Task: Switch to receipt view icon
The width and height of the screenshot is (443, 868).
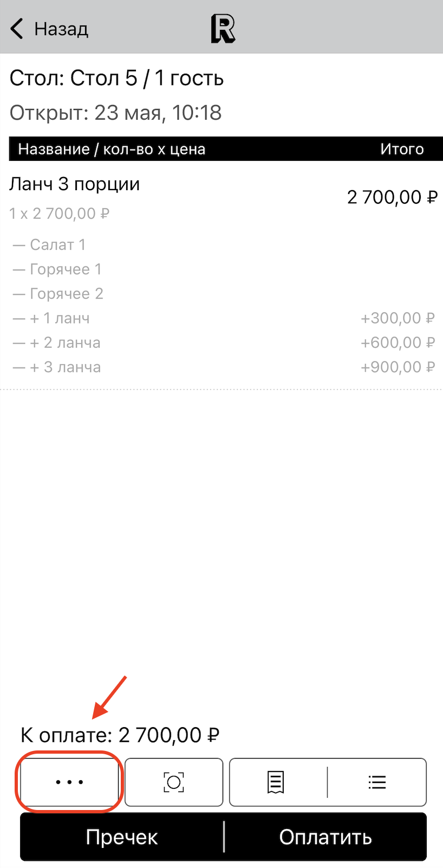Action: point(276,782)
